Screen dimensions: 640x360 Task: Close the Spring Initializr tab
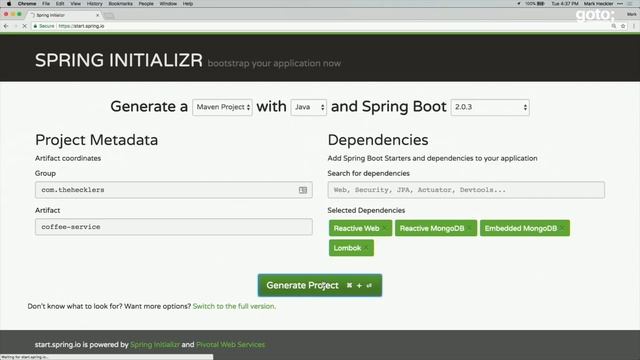(97, 15)
